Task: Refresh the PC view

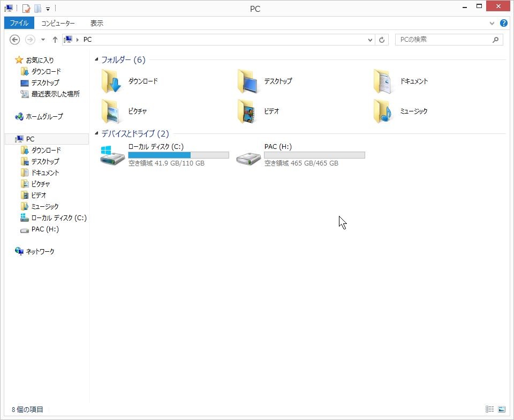Action: pos(382,40)
